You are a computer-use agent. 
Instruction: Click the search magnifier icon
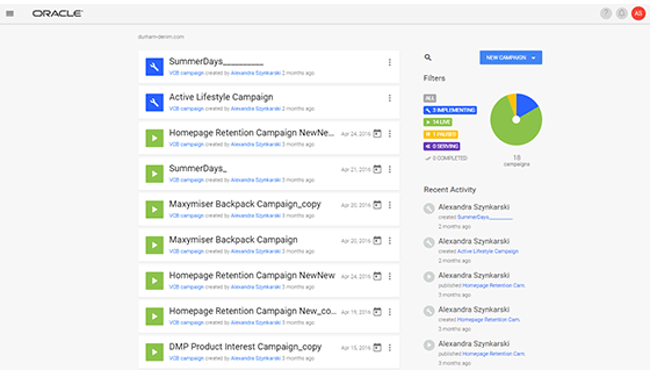[x=428, y=58]
